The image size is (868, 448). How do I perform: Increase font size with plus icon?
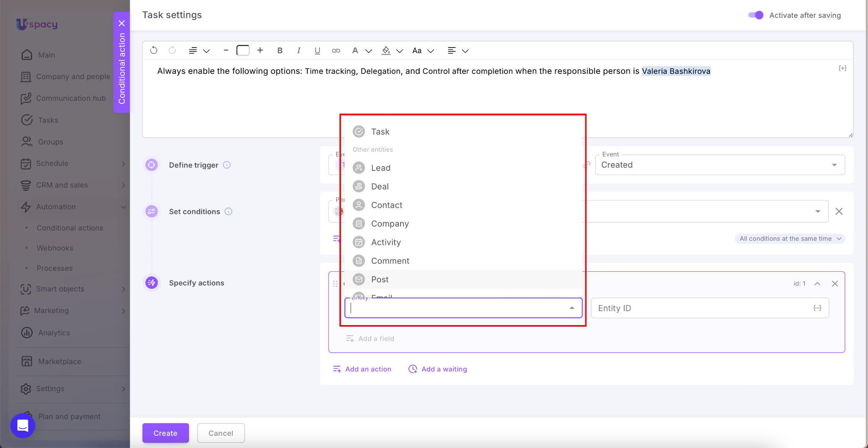point(260,50)
